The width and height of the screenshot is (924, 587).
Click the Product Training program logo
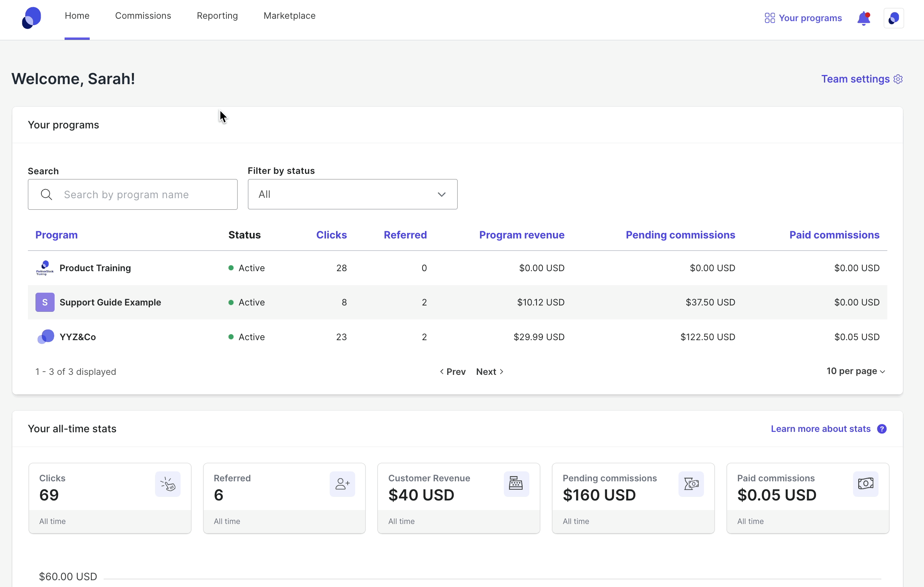(x=45, y=268)
